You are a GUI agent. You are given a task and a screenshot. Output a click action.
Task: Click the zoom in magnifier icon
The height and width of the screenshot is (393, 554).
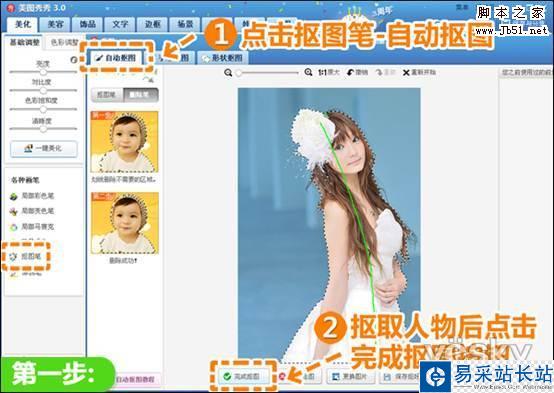308,72
